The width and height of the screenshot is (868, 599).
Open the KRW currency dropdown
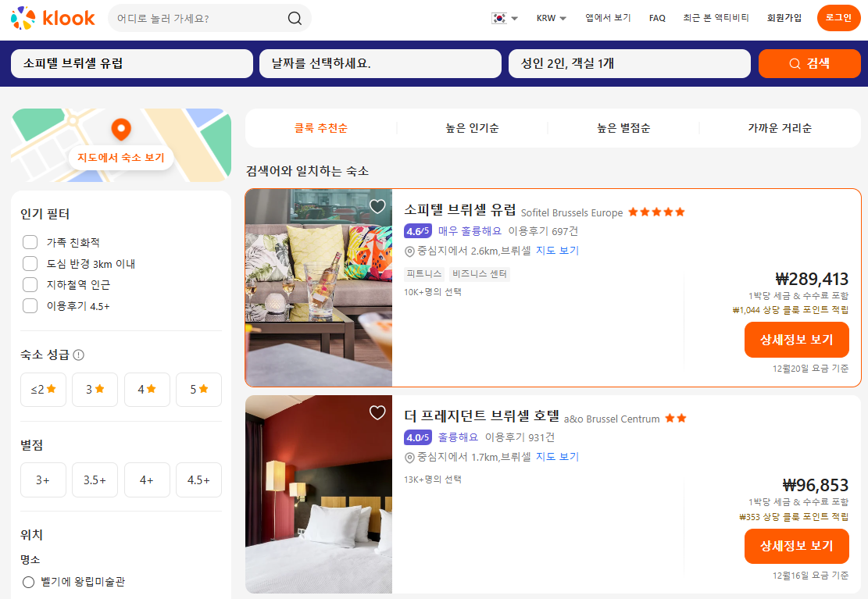point(552,18)
